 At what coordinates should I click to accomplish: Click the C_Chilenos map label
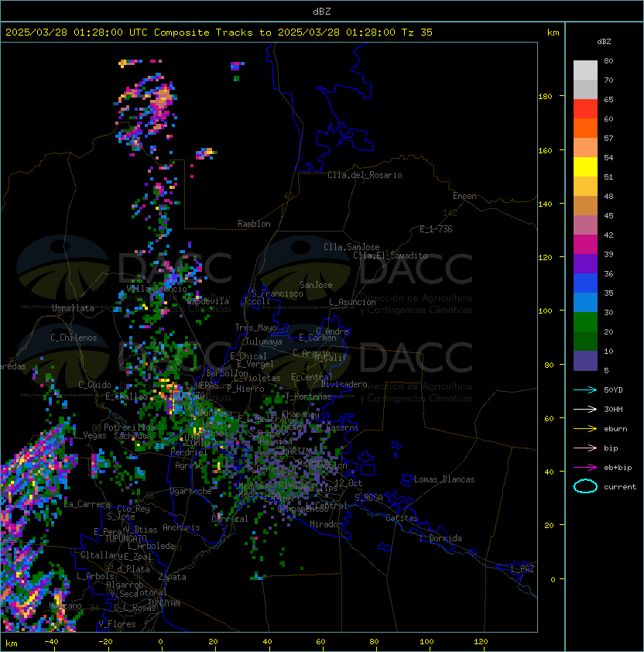tap(74, 338)
